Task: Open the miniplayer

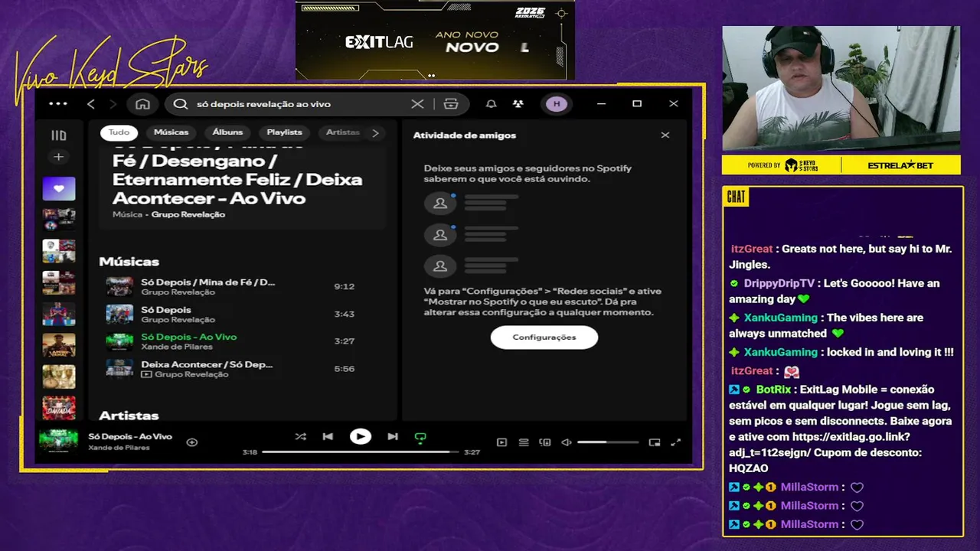Action: [655, 442]
